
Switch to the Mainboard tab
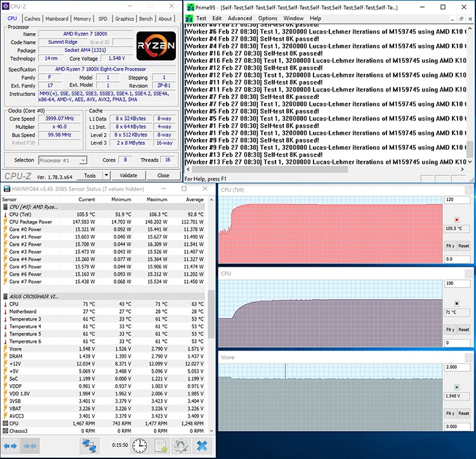click(x=56, y=19)
